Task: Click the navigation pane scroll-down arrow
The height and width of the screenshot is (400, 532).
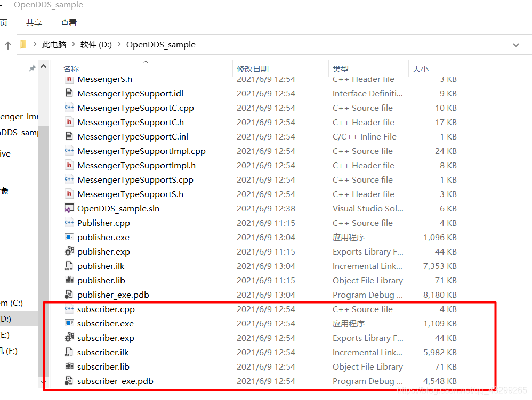Action: (43, 382)
